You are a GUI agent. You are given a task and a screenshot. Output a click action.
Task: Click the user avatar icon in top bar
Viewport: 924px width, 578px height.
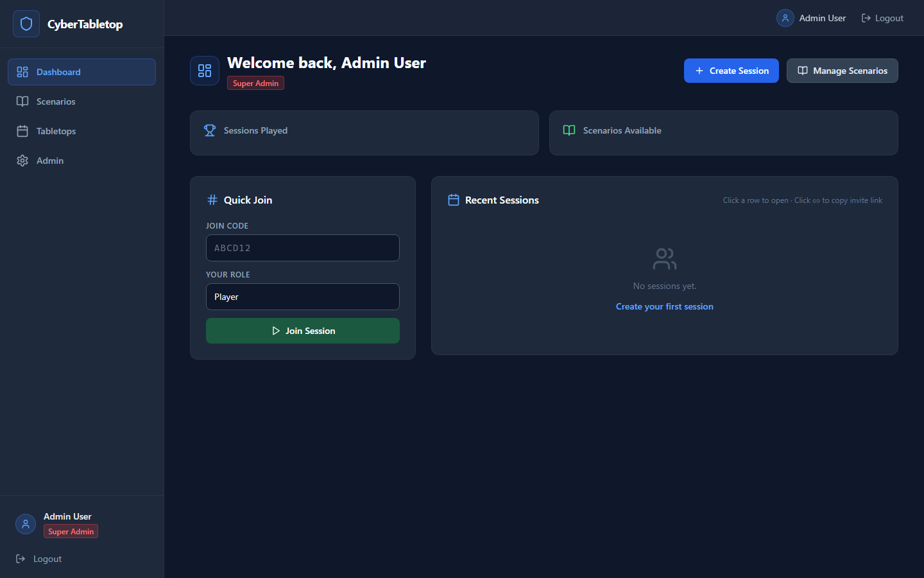tap(785, 18)
